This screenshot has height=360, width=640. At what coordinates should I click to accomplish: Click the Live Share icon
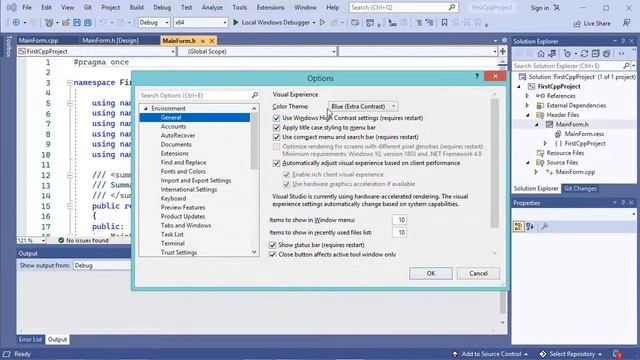click(592, 23)
